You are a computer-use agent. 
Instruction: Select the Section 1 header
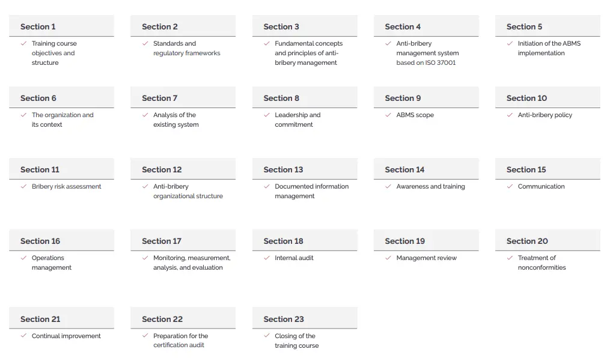coord(61,26)
